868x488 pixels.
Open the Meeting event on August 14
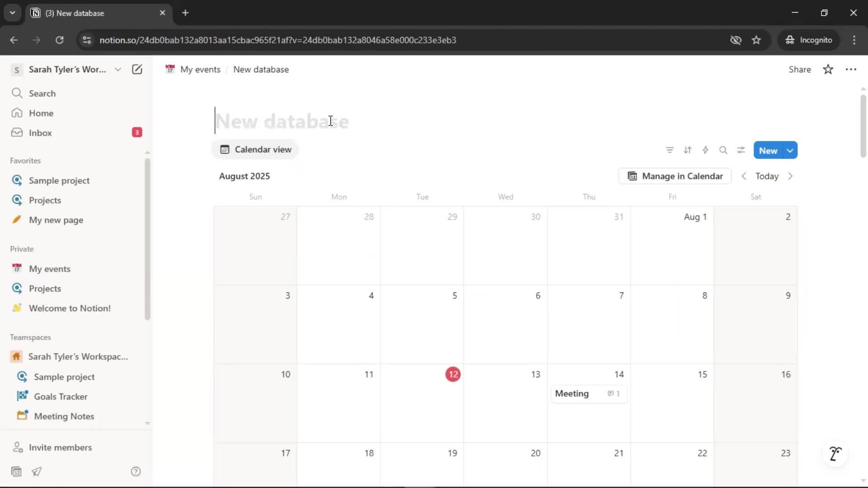pos(589,394)
